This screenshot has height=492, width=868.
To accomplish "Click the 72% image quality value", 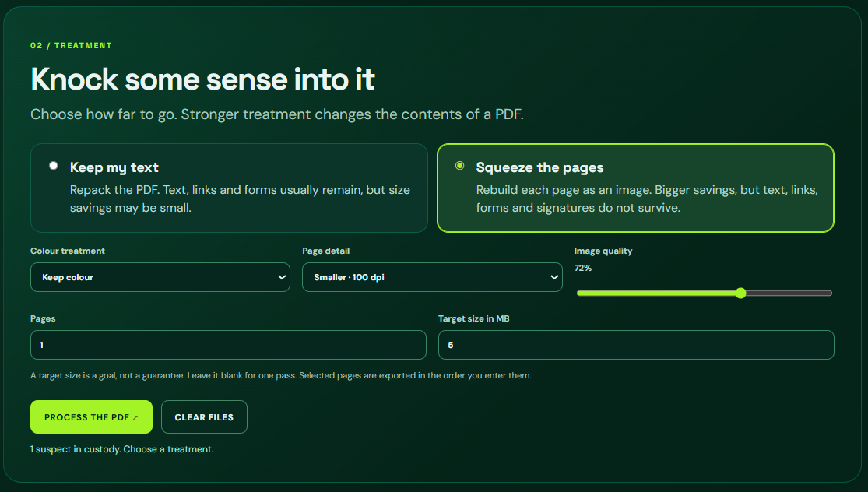I will click(x=583, y=268).
